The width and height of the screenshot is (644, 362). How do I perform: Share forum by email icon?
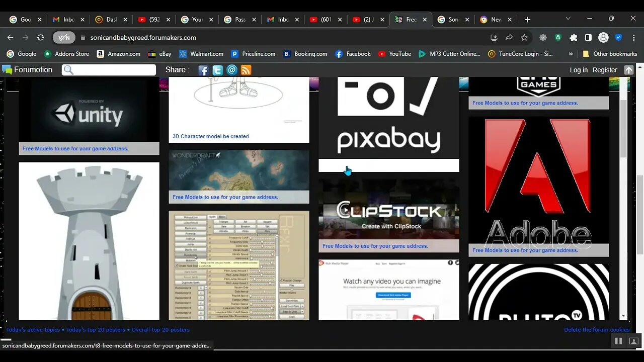[x=232, y=70]
